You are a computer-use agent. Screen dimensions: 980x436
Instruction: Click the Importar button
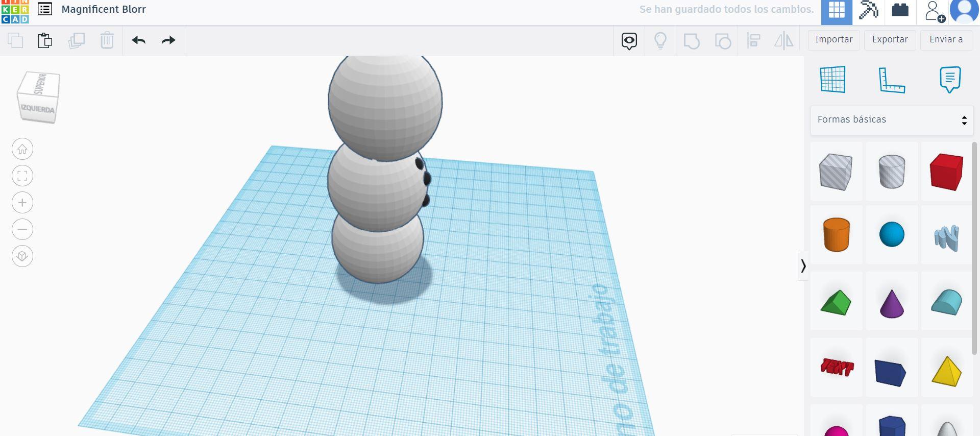(834, 40)
